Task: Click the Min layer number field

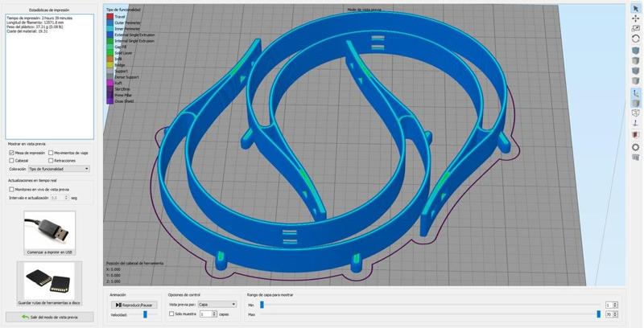Action: click(609, 305)
